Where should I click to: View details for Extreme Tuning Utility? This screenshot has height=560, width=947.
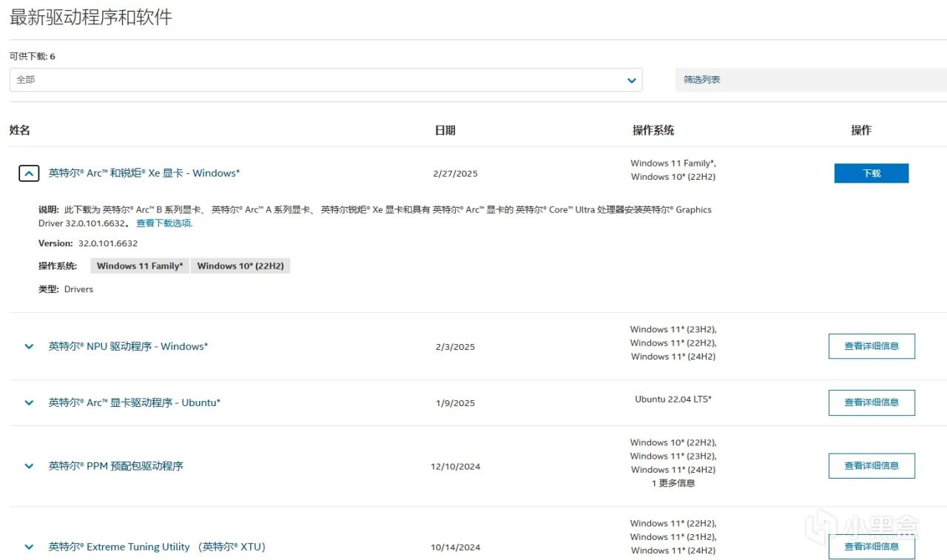[x=872, y=547]
